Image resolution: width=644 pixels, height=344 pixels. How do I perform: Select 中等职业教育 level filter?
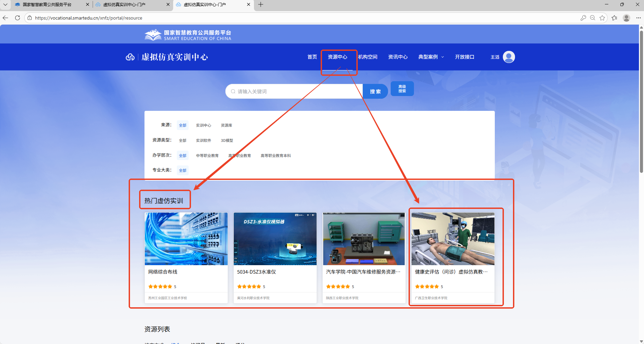click(x=207, y=156)
